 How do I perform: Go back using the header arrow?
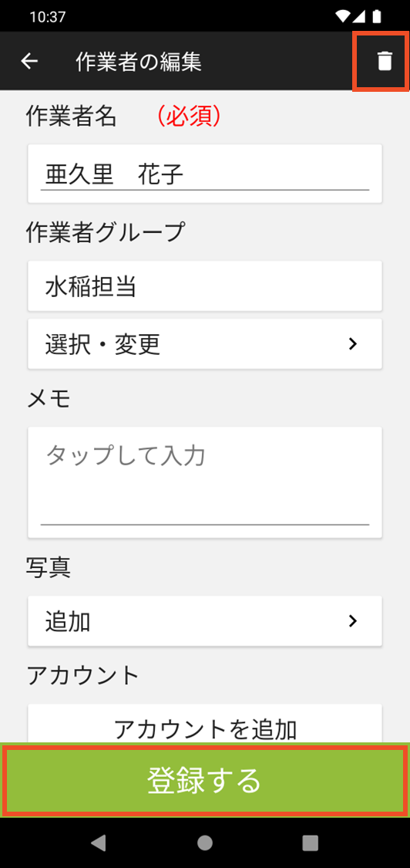[x=29, y=62]
